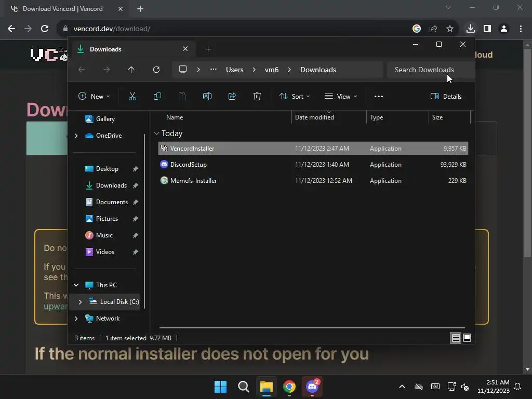Open the See more three-dot menu in Explorer
This screenshot has width=532, height=399.
379,96
